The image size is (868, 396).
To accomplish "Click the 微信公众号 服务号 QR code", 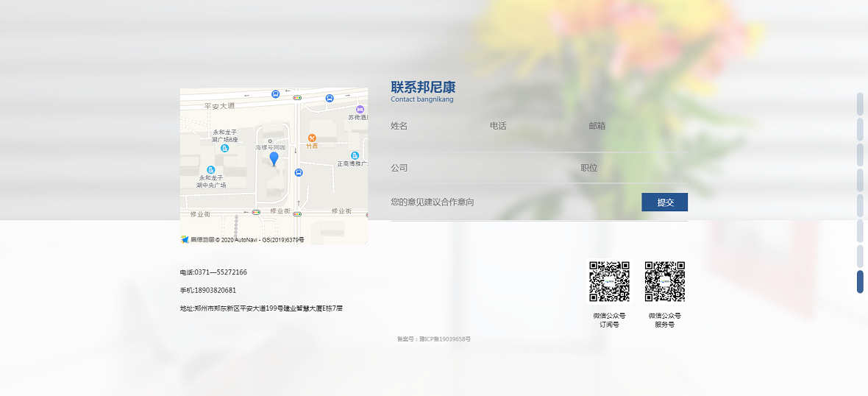I will click(x=665, y=282).
